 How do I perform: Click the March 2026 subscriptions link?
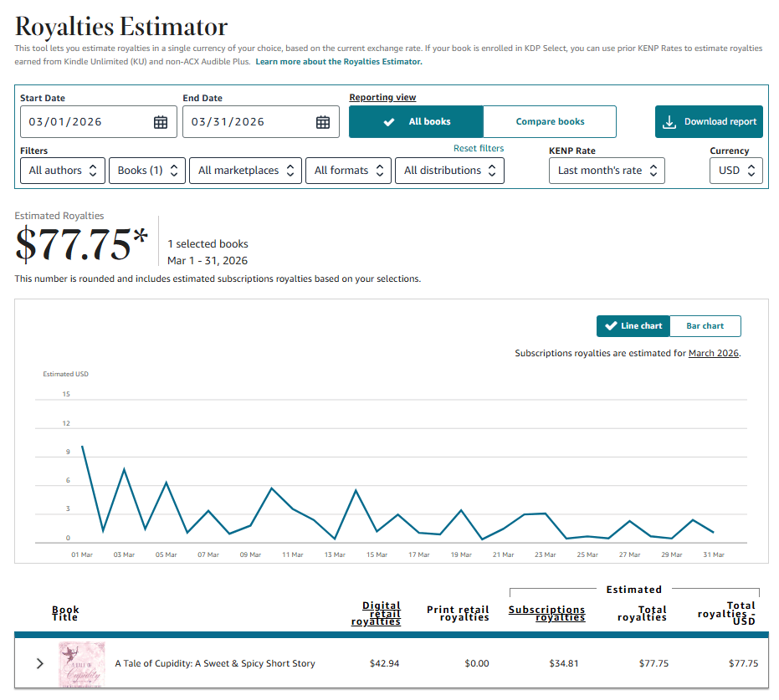coord(713,354)
